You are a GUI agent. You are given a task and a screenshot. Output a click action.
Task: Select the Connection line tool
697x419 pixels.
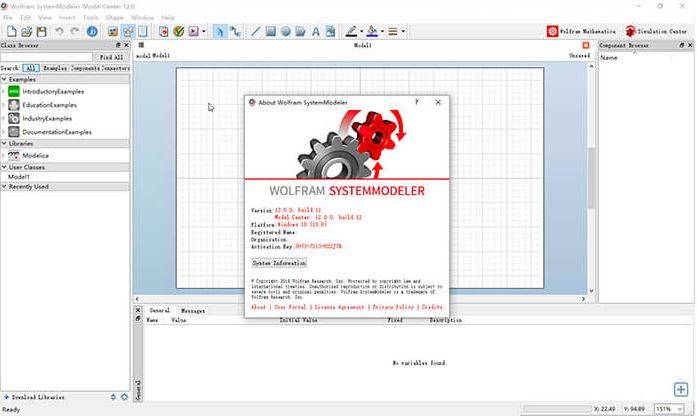(x=236, y=31)
